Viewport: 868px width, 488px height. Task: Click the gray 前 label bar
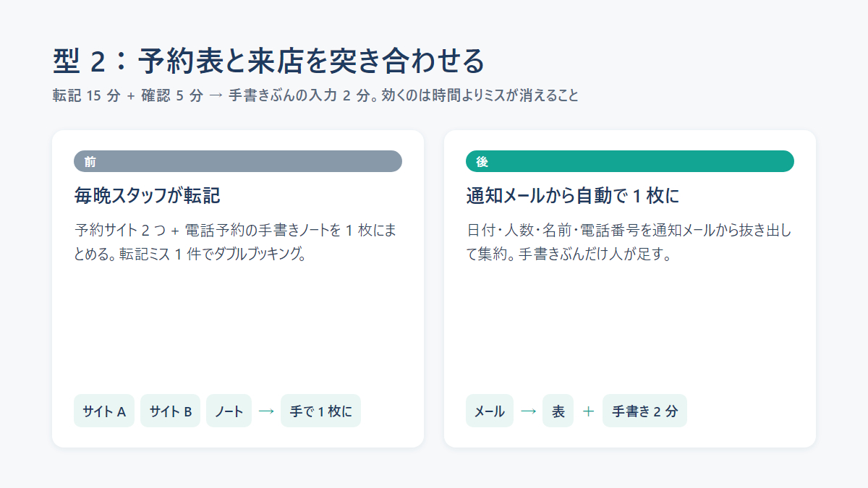pyautogui.click(x=238, y=161)
